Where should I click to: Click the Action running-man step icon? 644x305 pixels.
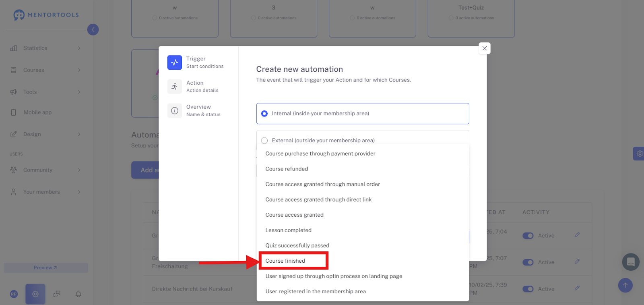[175, 87]
